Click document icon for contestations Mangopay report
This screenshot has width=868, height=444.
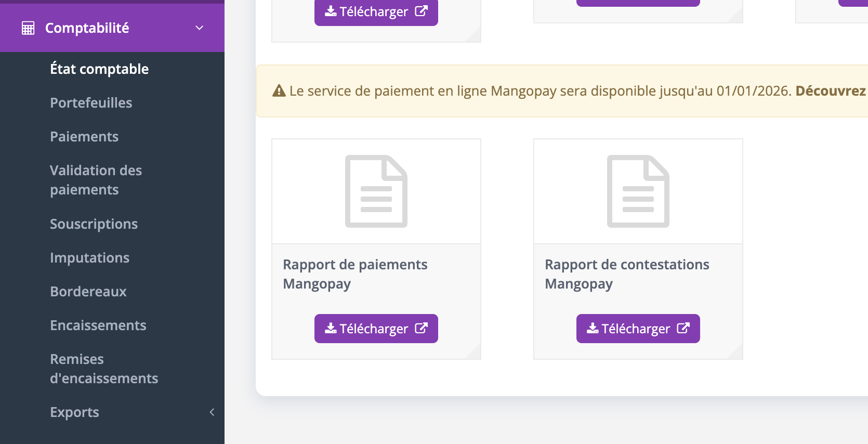coord(638,191)
